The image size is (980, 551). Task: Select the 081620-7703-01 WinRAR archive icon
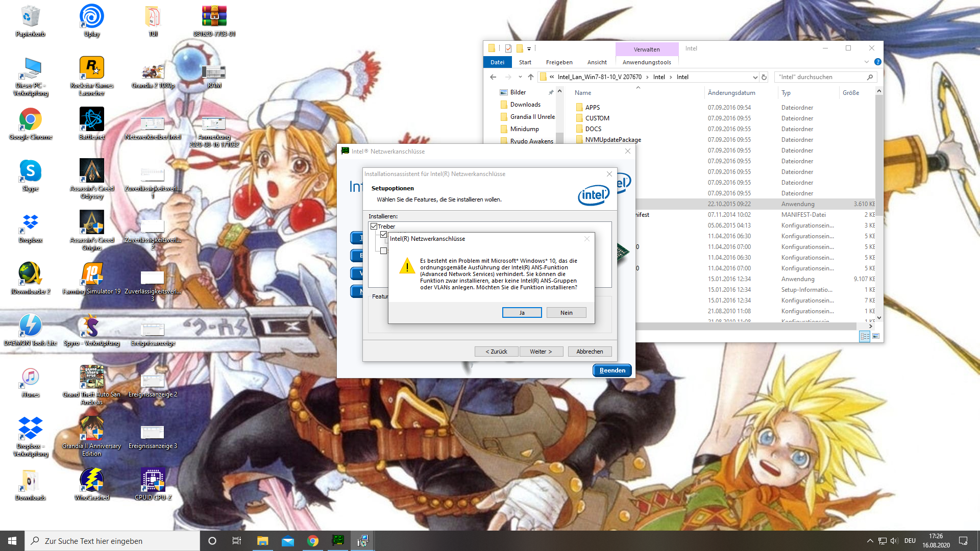point(214,21)
